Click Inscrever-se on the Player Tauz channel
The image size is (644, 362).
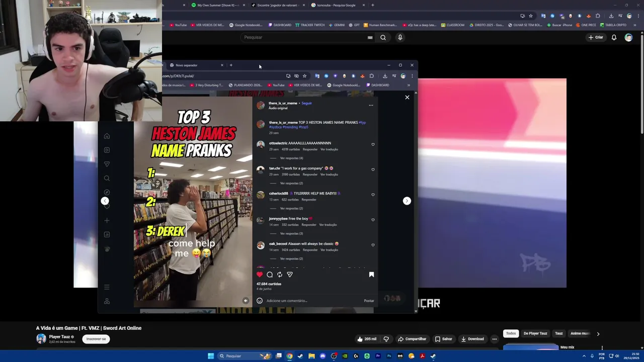(96, 339)
